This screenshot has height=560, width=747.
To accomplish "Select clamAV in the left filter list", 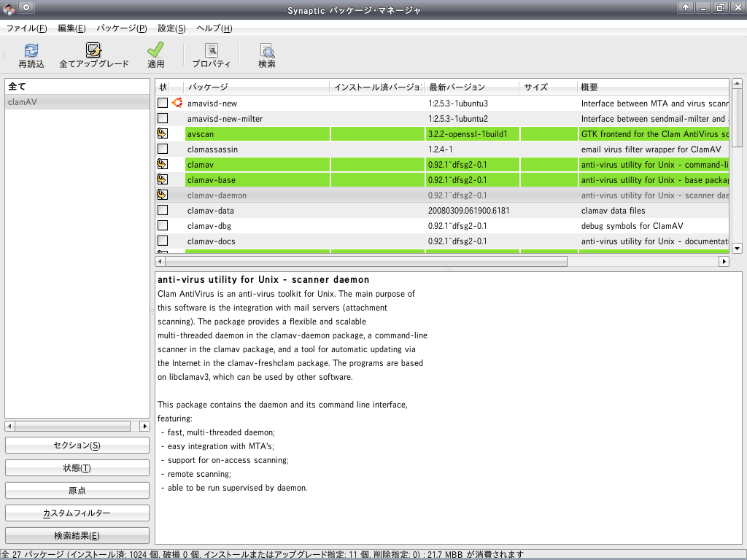I will [77, 102].
